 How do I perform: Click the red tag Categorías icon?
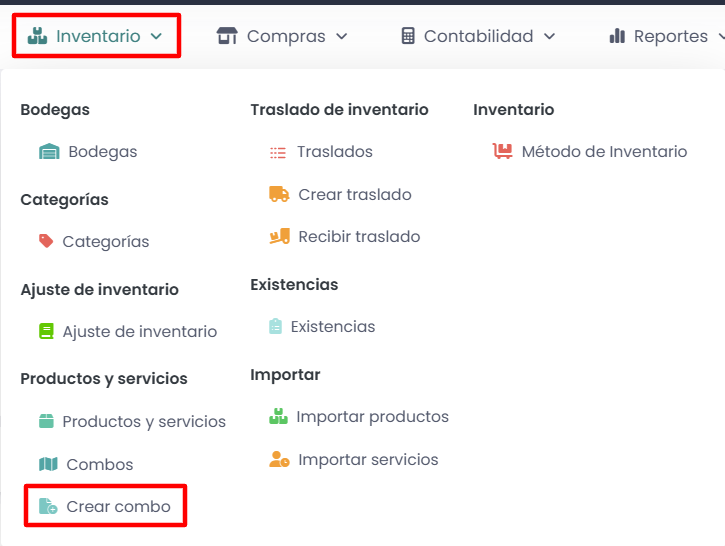pos(46,241)
